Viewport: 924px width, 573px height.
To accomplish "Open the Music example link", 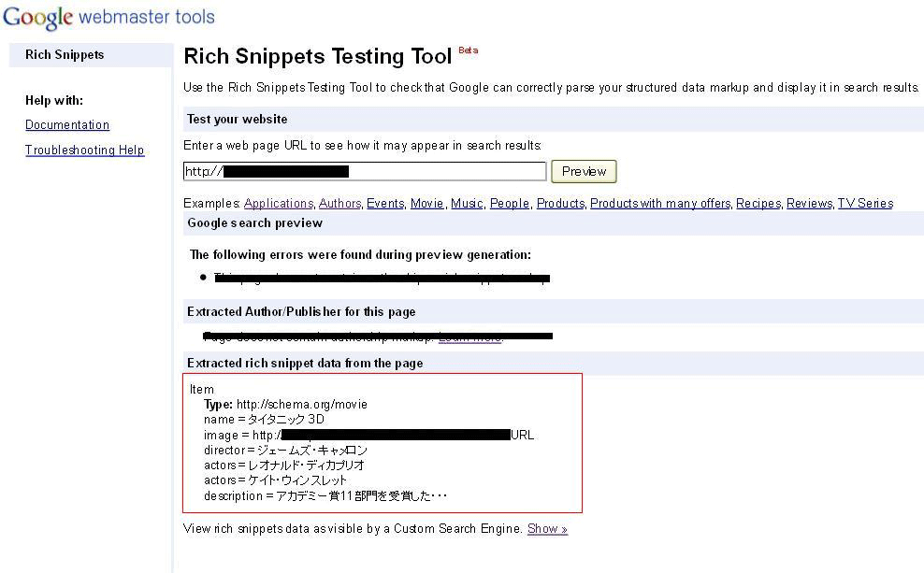I will (x=467, y=203).
